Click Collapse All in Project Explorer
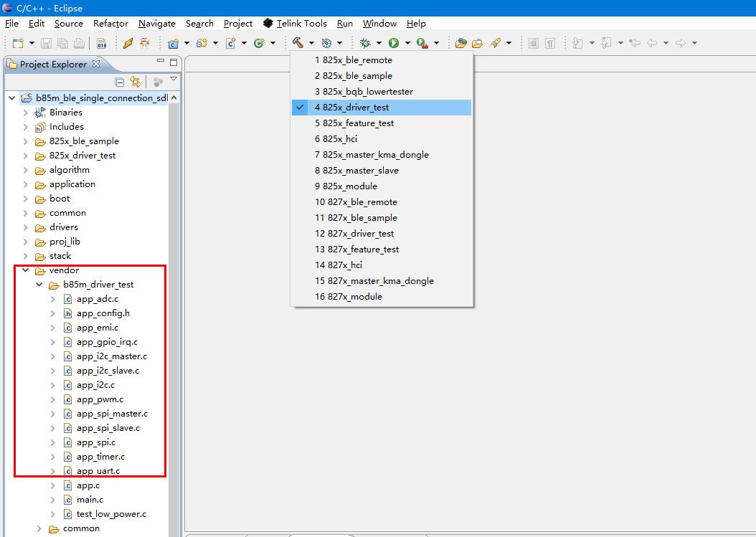This screenshot has width=756, height=537. (120, 82)
